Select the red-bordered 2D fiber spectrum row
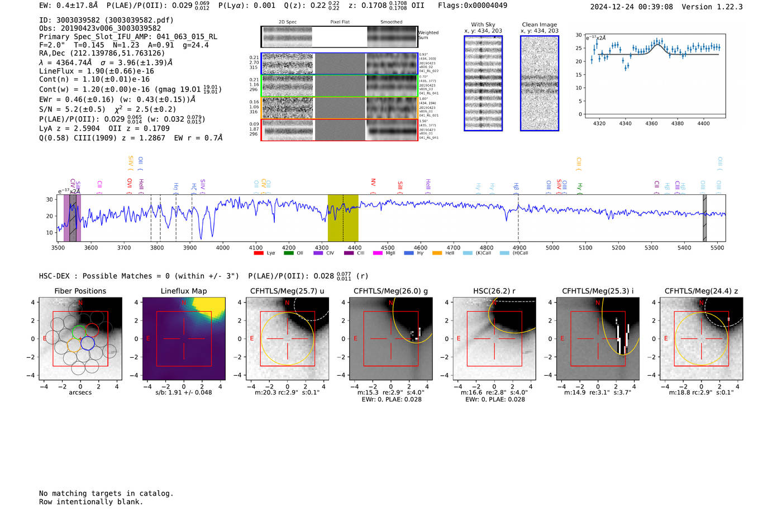Screen dimensions: 782x532 tap(340, 130)
